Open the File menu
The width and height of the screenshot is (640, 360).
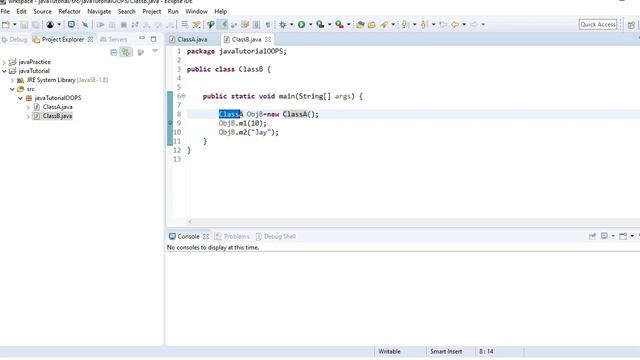(5, 11)
